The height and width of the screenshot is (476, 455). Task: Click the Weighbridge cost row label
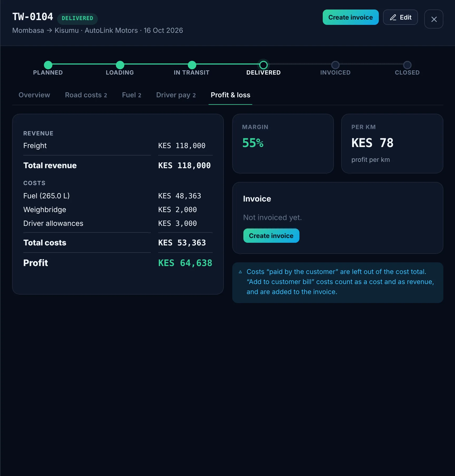(45, 210)
